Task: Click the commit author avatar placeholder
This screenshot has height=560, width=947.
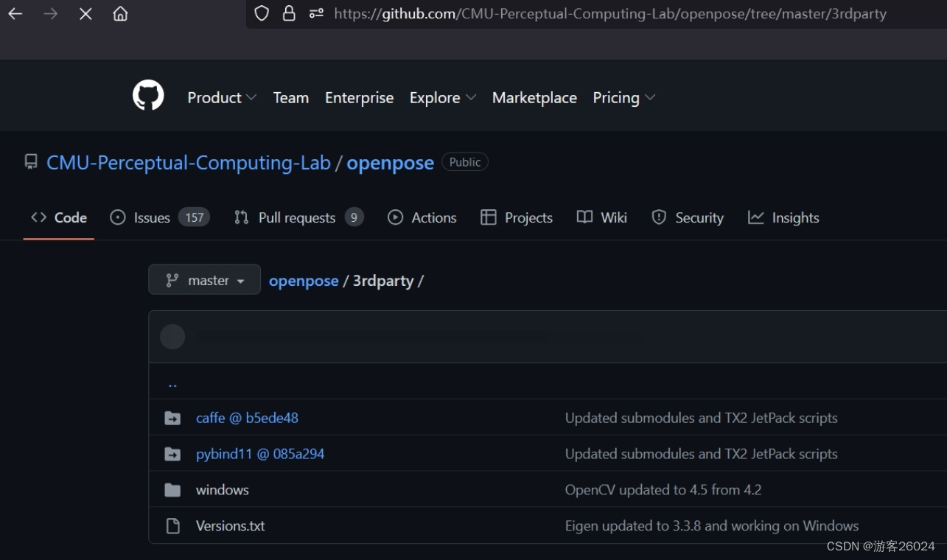Action: (x=172, y=337)
